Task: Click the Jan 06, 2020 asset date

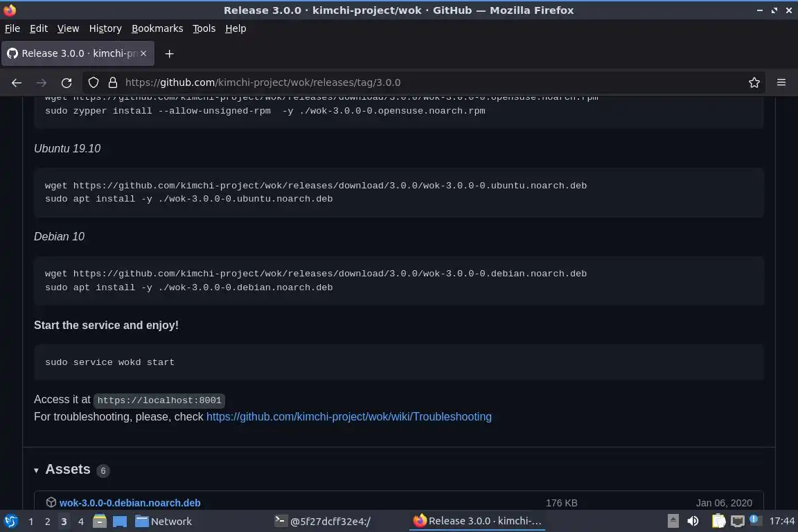Action: pos(724,503)
